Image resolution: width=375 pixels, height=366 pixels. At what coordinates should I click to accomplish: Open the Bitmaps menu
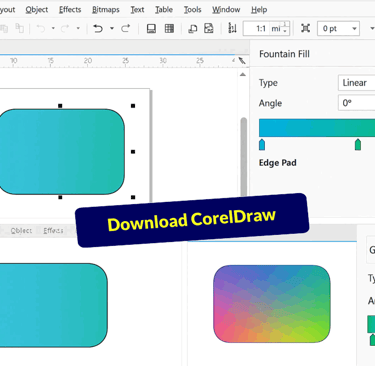pos(106,10)
